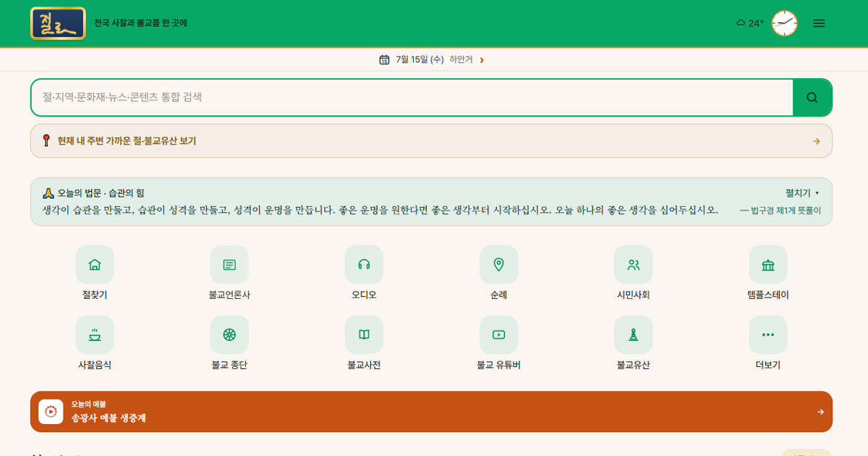The width and height of the screenshot is (868, 456).
Task: Click the analog clock icon in header
Action: [784, 23]
